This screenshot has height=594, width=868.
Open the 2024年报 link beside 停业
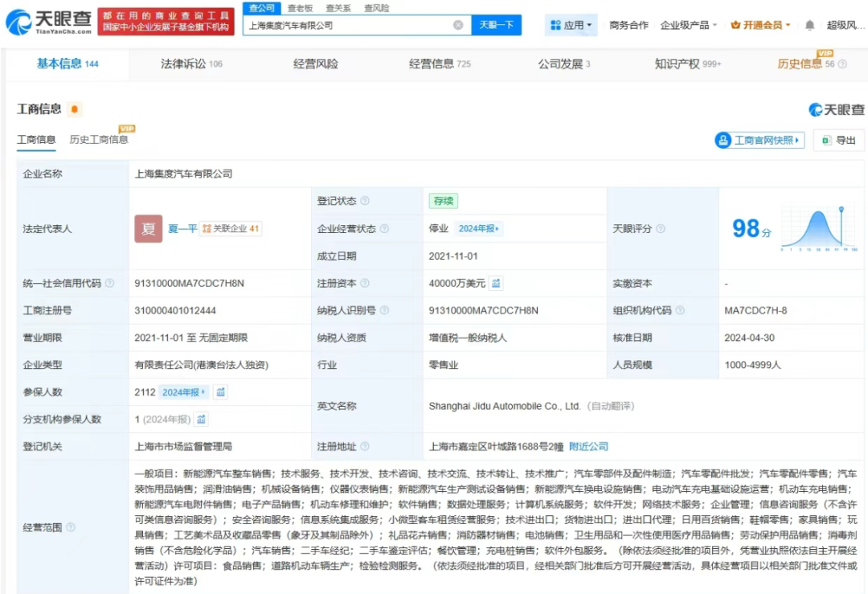point(478,228)
